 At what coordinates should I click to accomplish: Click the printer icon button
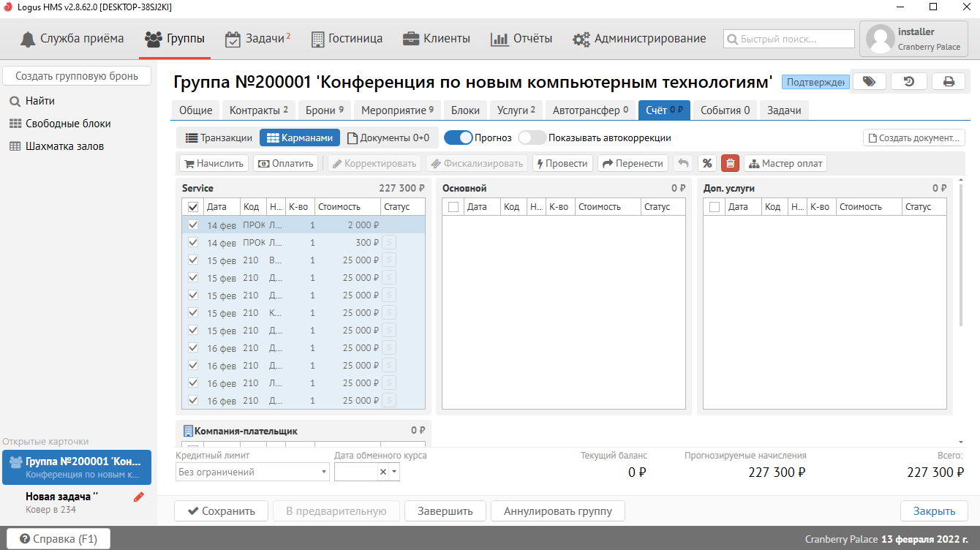pyautogui.click(x=949, y=81)
